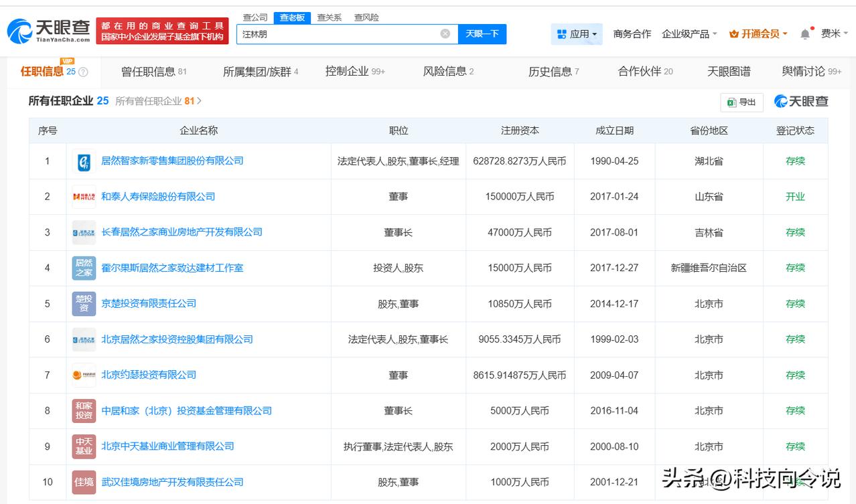This screenshot has width=856, height=504.
Task: Click the help question mark beside 任职信息
Action: tap(83, 72)
